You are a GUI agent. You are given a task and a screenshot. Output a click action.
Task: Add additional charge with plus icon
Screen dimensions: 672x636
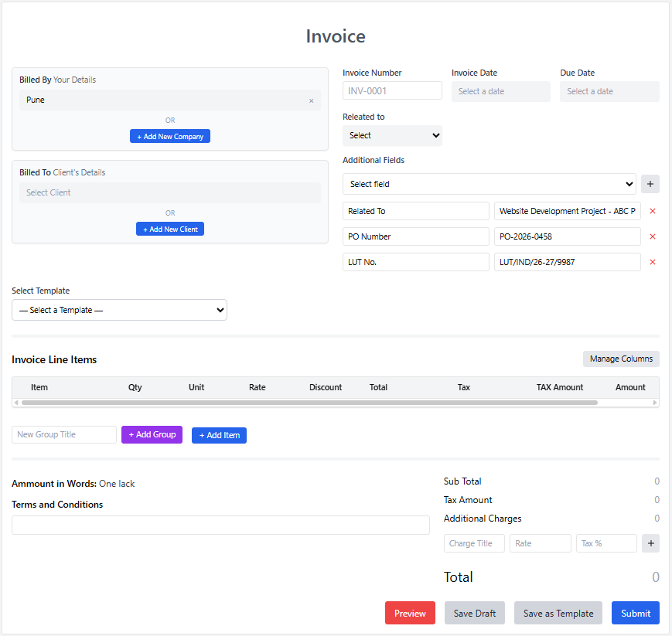pos(650,543)
